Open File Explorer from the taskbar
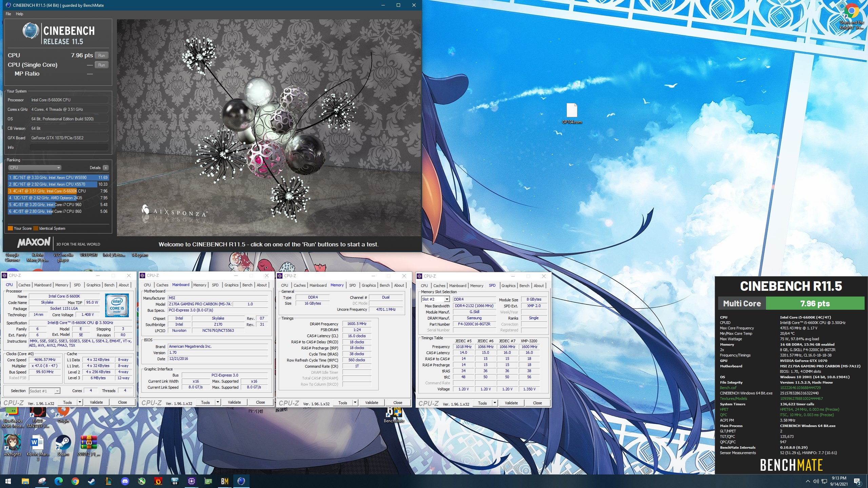This screenshot has height=488, width=868. [x=25, y=481]
